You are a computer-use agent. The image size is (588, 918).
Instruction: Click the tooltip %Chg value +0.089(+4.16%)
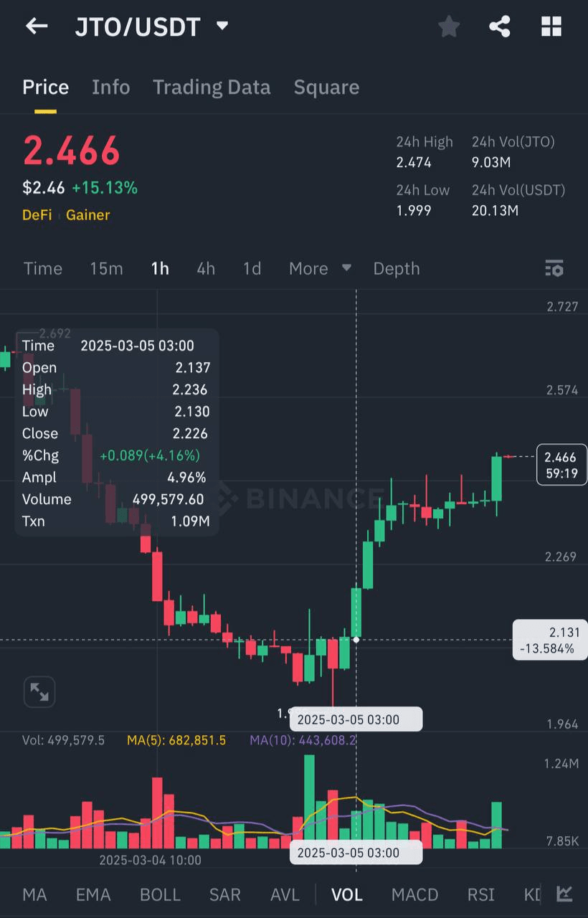149,455
